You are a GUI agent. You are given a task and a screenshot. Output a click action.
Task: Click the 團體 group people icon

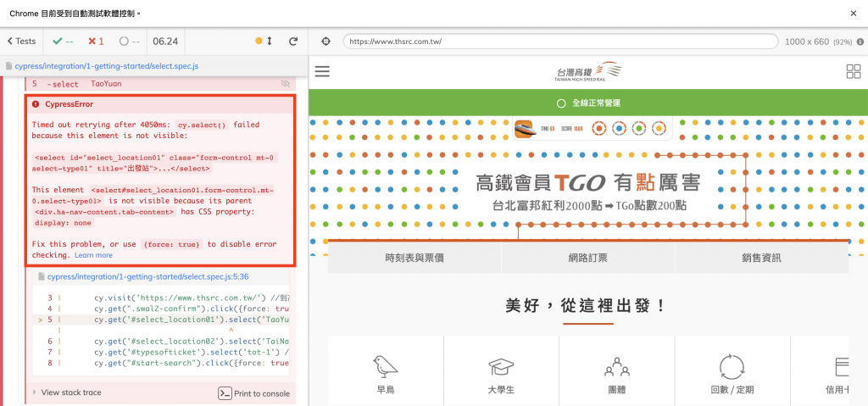[617, 367]
